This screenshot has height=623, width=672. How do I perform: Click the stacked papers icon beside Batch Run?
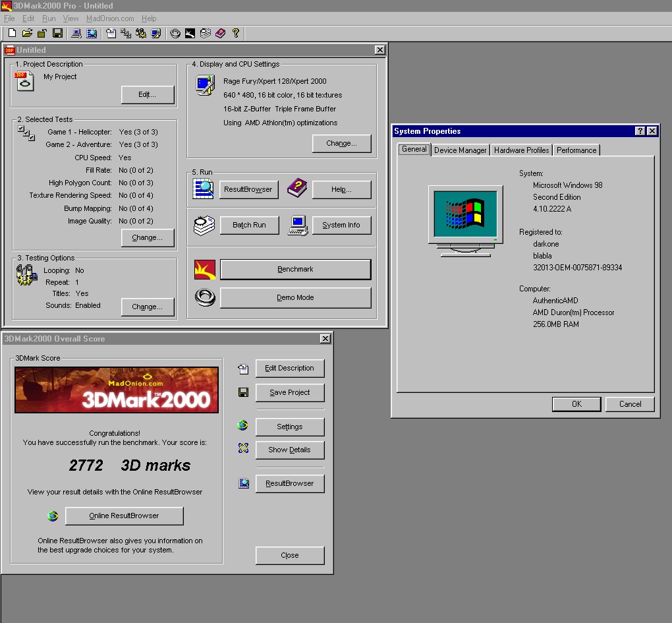[x=204, y=225]
